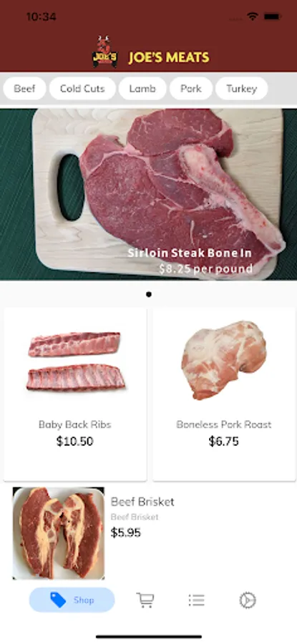Select the Beef category chip

24,88
